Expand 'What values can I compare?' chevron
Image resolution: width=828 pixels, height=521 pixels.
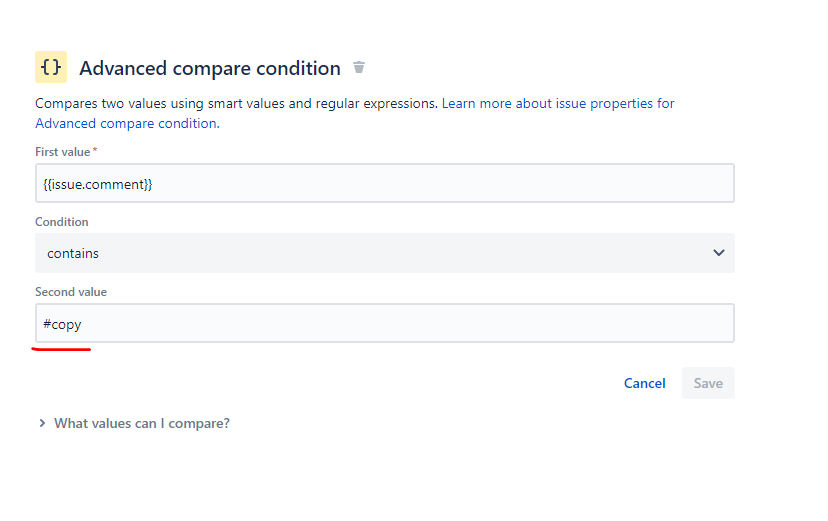pyautogui.click(x=42, y=423)
